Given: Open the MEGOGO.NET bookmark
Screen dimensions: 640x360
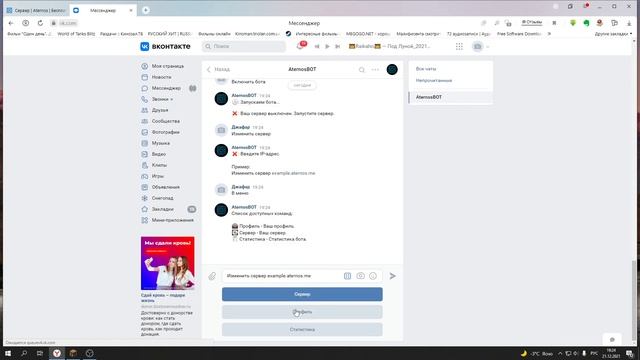Looking at the screenshot, I should tap(368, 34).
